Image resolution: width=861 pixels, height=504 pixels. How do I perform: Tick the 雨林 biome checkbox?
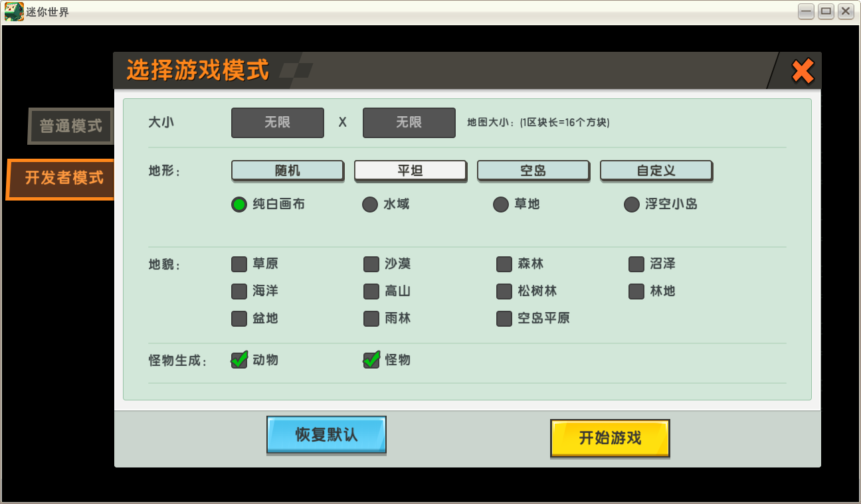pos(371,319)
